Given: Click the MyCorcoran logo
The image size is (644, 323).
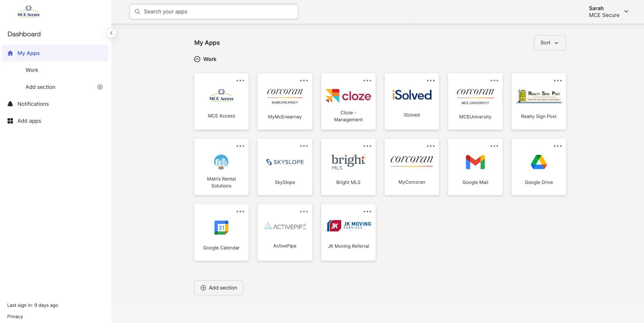Looking at the screenshot, I should 412,161.
